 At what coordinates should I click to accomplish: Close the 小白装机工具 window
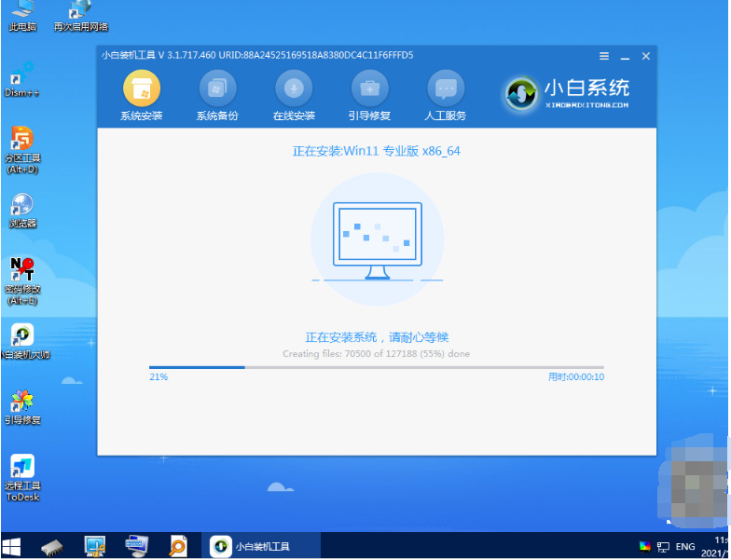point(646,56)
